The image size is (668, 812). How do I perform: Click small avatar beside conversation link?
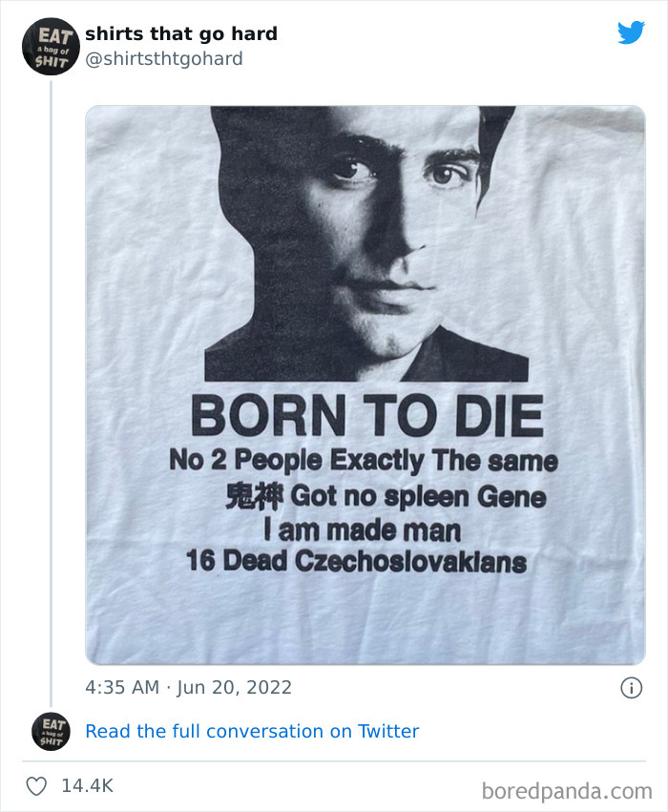pos(51,731)
